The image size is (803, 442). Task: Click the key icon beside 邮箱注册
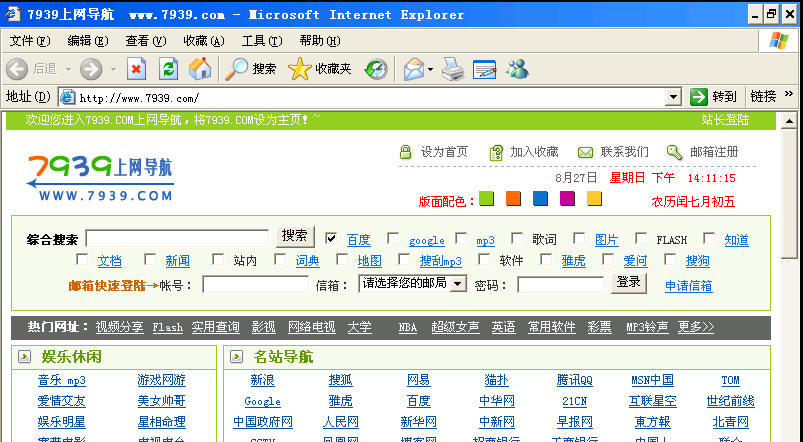tap(674, 152)
